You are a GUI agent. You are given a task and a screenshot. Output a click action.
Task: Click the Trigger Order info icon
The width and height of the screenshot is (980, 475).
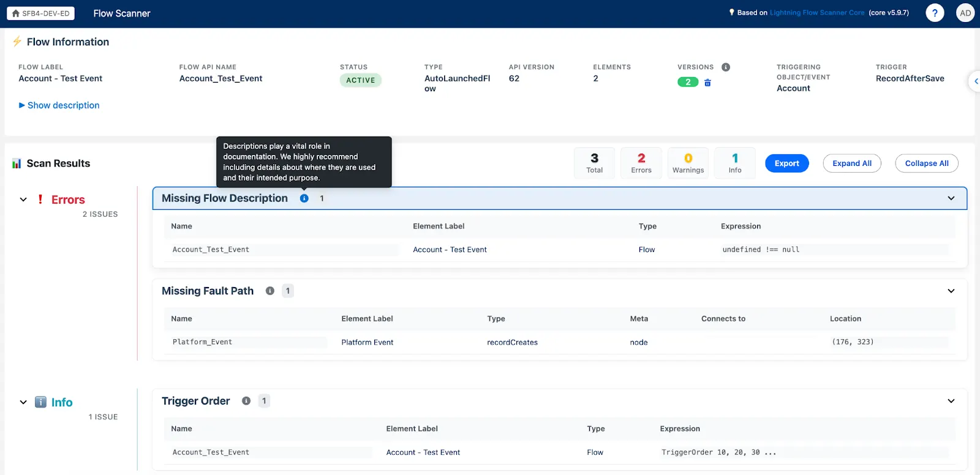tap(246, 401)
